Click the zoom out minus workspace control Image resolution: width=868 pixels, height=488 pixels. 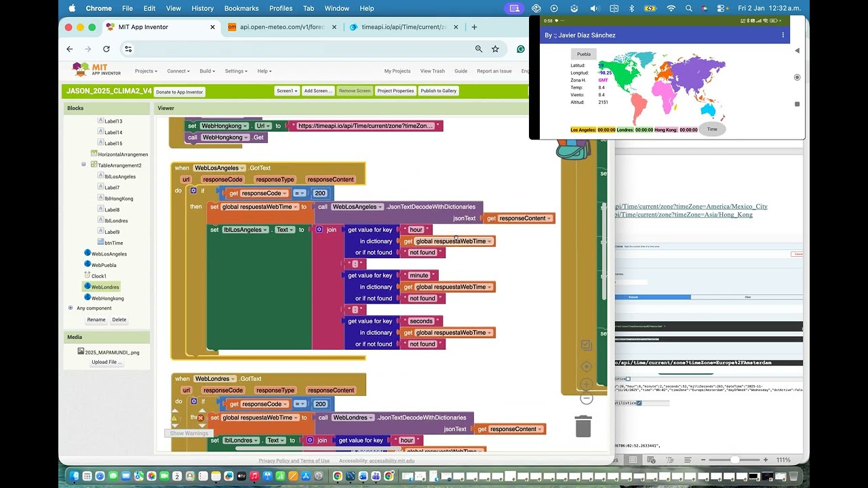[587, 399]
